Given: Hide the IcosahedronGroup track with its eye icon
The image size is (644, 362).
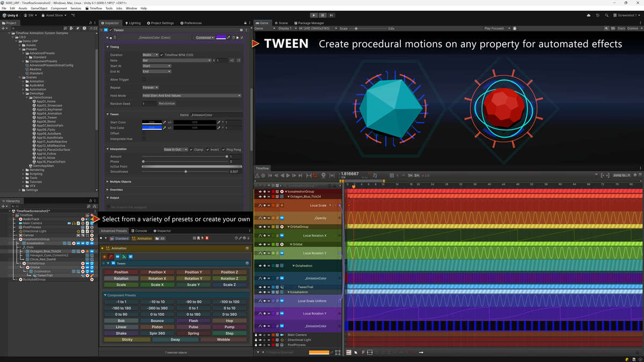Looking at the screenshot, I should (260, 191).
